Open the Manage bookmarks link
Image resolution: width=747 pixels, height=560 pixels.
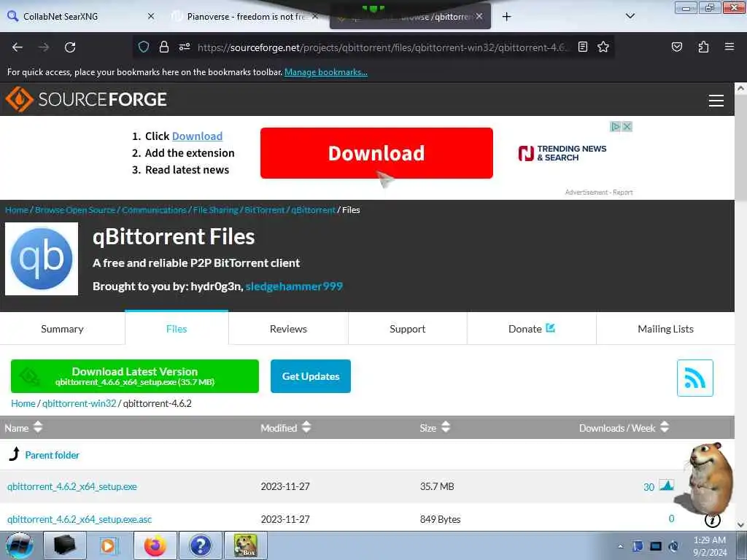(x=326, y=72)
